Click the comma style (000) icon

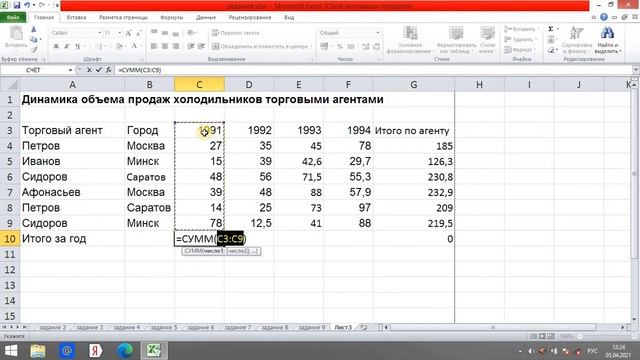pos(351,47)
